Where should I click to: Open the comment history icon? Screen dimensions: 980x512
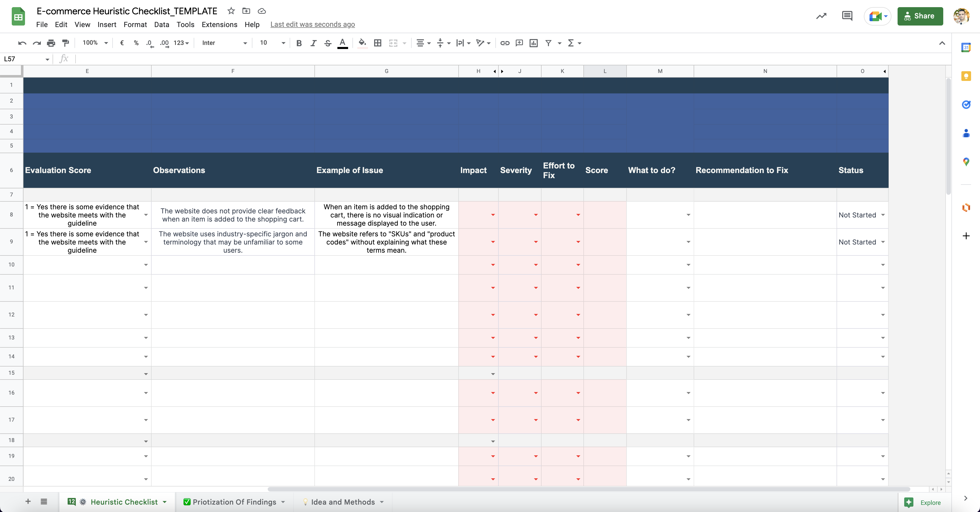click(x=847, y=16)
